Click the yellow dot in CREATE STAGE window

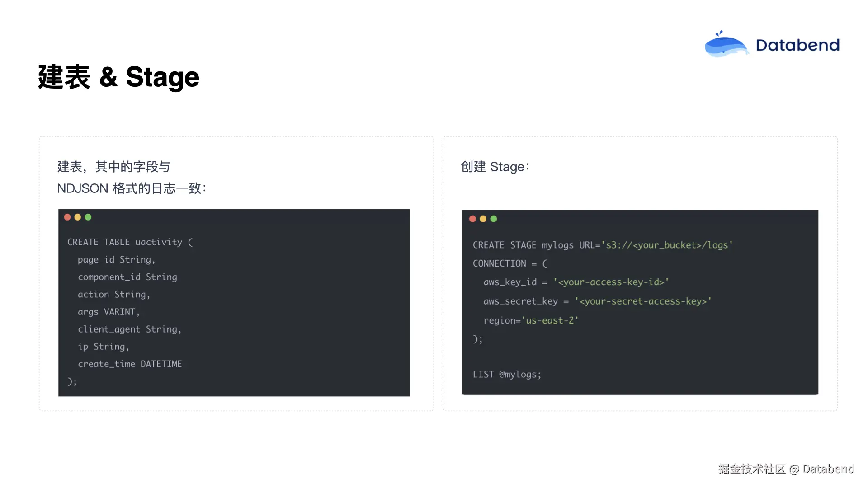tap(483, 219)
